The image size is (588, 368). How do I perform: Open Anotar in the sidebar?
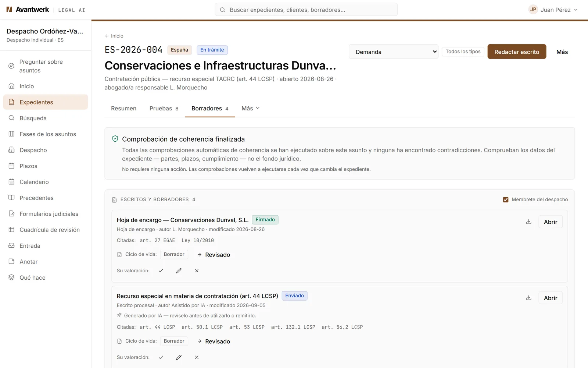click(46, 262)
